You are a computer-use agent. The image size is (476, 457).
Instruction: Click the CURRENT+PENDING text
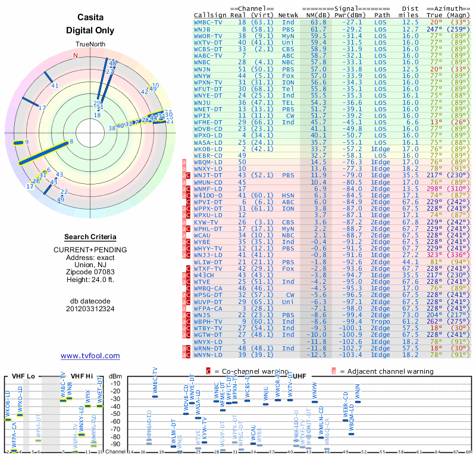tap(90, 250)
